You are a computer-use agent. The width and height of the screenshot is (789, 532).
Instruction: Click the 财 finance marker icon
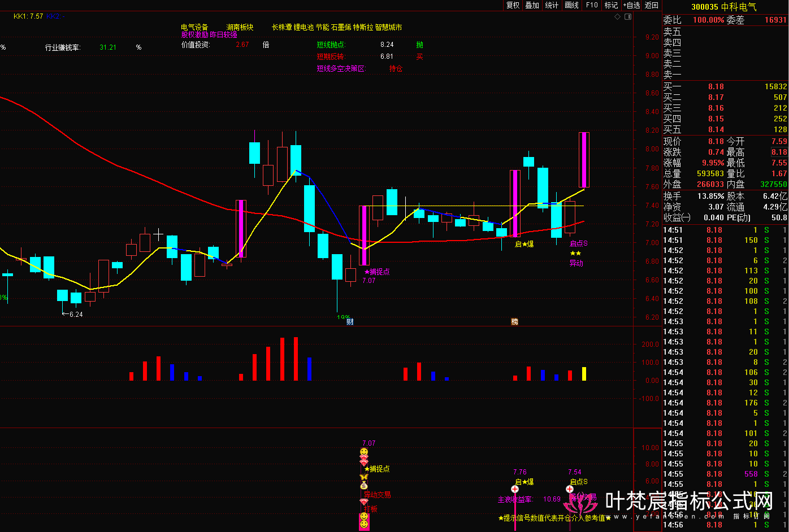[350, 322]
